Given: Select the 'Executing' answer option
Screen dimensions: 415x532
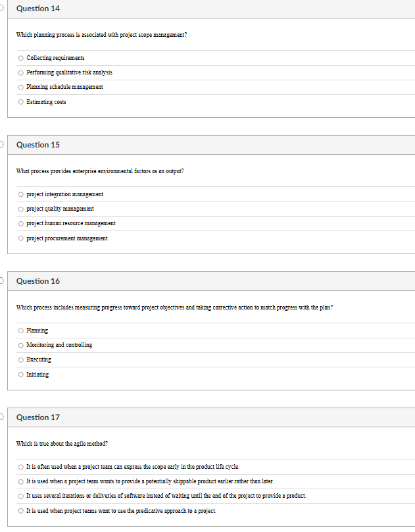Looking at the screenshot, I should [20, 359].
